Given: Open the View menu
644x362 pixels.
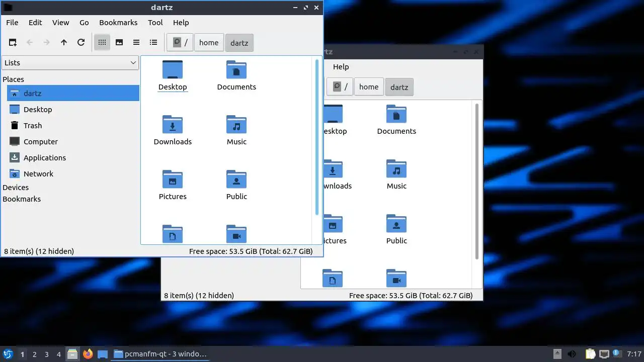Looking at the screenshot, I should 61,23.
